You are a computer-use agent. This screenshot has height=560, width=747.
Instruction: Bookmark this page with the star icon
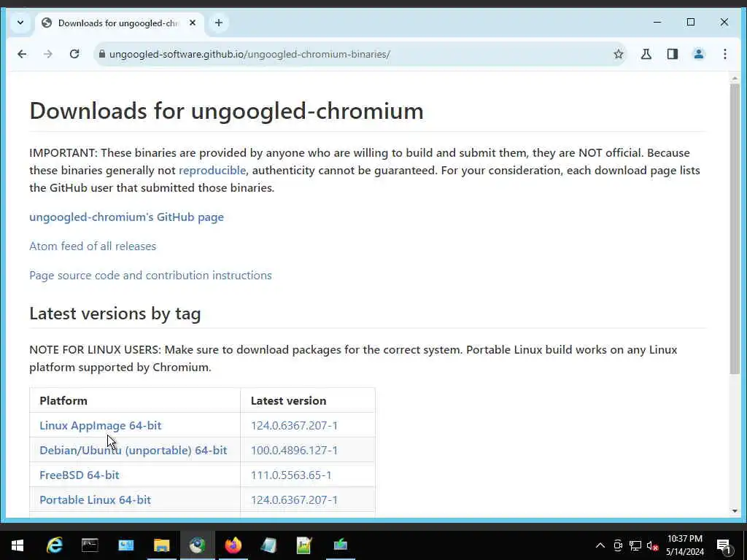[x=619, y=54]
